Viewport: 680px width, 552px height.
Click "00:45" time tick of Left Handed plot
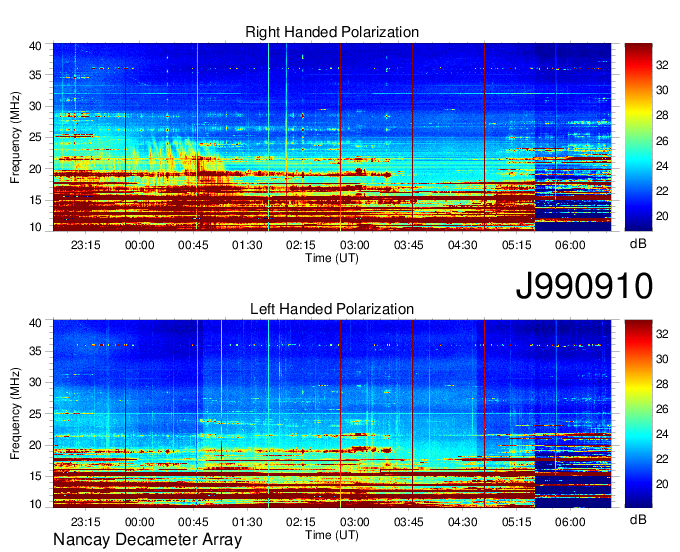[193, 522]
